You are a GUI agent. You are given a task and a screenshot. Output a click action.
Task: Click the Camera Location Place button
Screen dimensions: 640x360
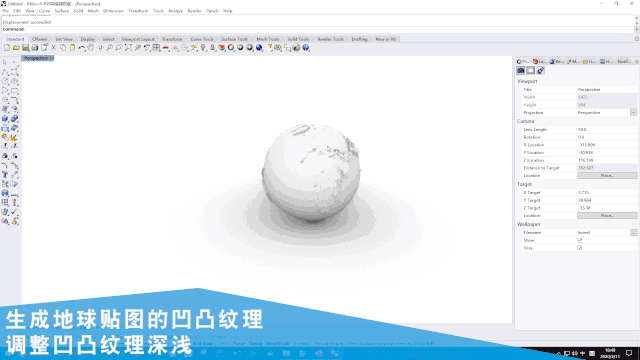click(x=607, y=176)
